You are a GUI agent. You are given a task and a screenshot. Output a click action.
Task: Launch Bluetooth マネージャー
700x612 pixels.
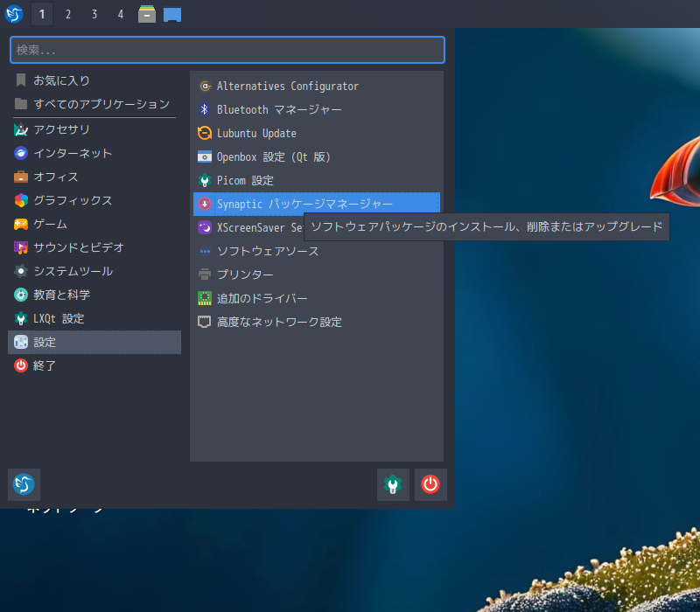click(317, 110)
